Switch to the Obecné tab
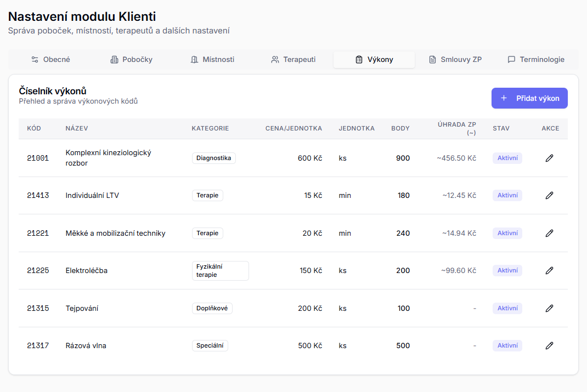 tap(50, 59)
